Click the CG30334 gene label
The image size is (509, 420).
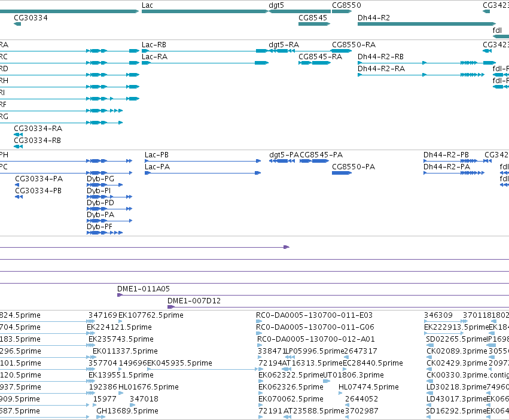pyautogui.click(x=31, y=18)
